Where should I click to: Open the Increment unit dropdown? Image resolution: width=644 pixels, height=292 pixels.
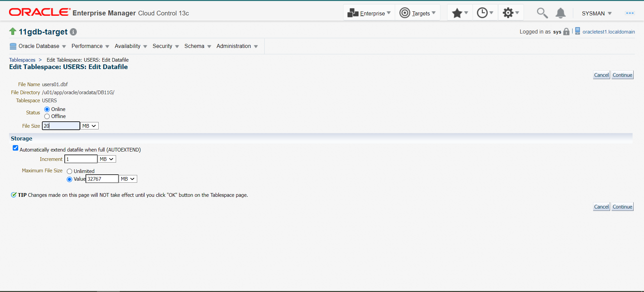tap(107, 159)
